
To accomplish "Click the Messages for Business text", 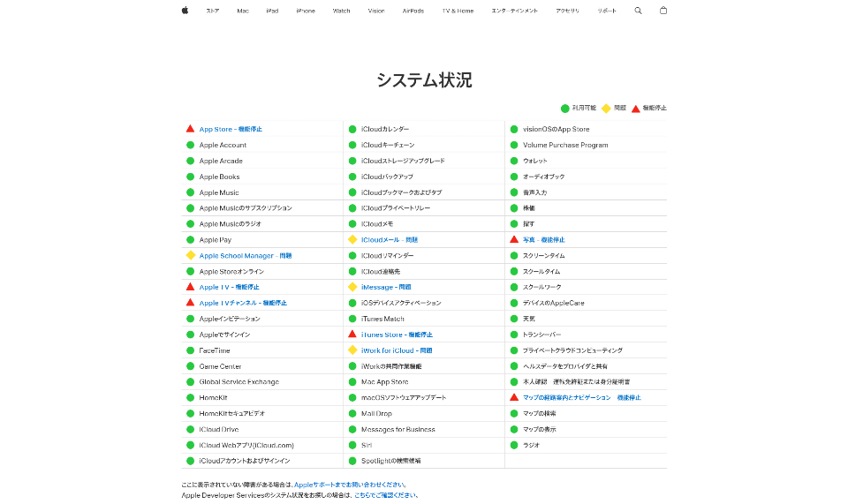I will click(x=398, y=430).
